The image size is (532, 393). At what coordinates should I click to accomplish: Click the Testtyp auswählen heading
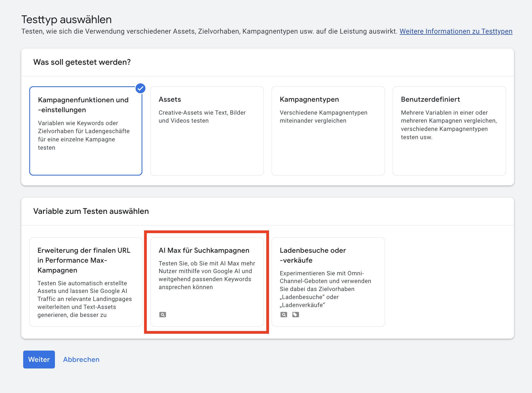click(66, 20)
